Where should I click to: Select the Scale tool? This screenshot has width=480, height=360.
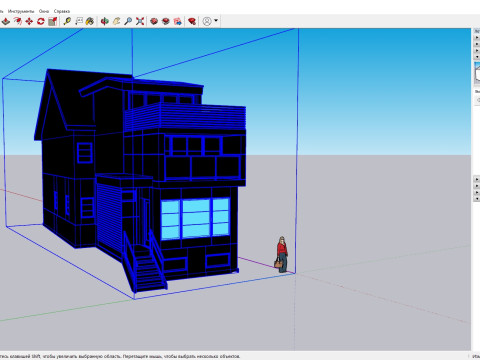[52, 22]
